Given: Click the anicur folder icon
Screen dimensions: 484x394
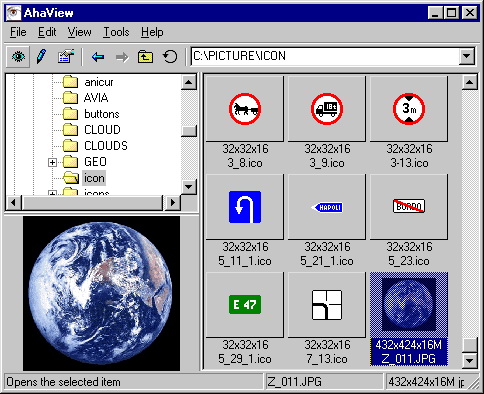Looking at the screenshot, I should click(x=70, y=82).
